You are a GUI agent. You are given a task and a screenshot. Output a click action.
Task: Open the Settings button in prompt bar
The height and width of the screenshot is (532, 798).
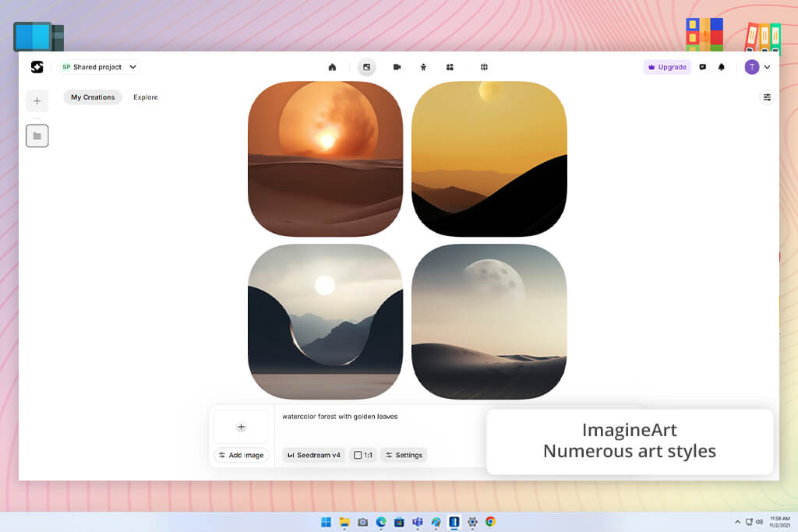coord(404,455)
